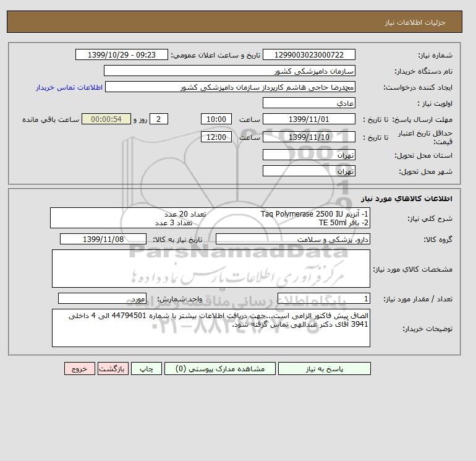The width and height of the screenshot is (476, 461).
Task: Click the label استان محل تحویل
Action: coord(423,155)
